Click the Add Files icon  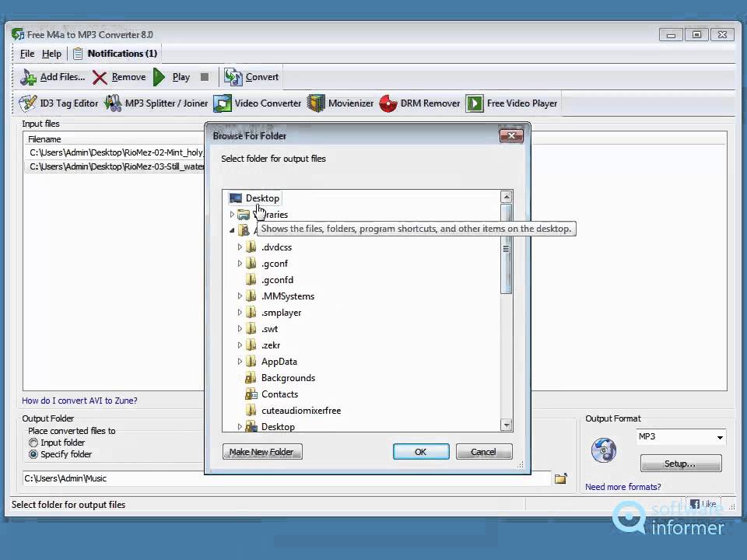click(x=29, y=77)
